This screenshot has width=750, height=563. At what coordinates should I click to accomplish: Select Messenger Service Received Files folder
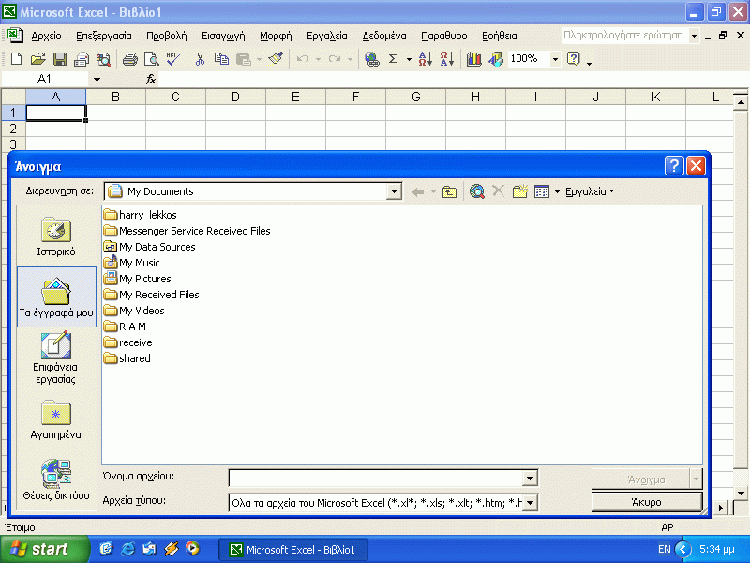(187, 231)
